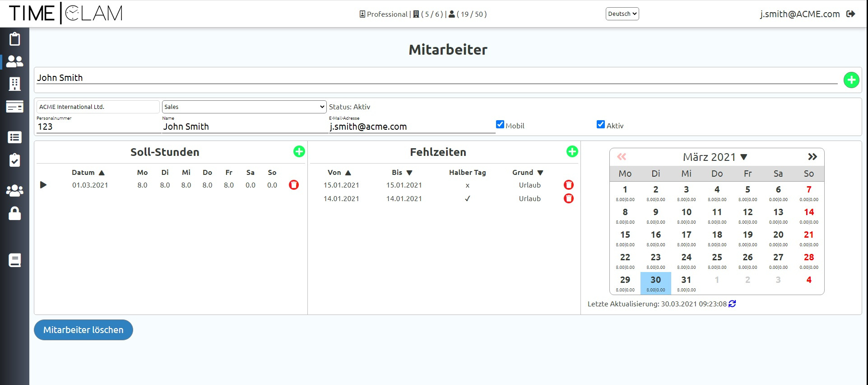Open the book/manual sidebar icon
Viewport: 868px width, 385px height.
(14, 260)
